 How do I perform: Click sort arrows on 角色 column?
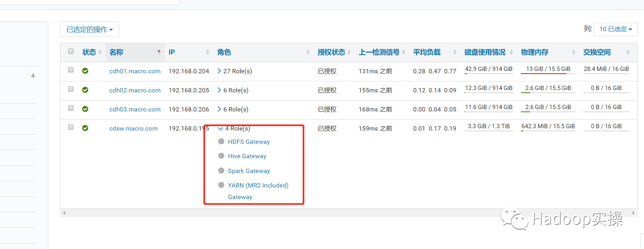coord(308,52)
